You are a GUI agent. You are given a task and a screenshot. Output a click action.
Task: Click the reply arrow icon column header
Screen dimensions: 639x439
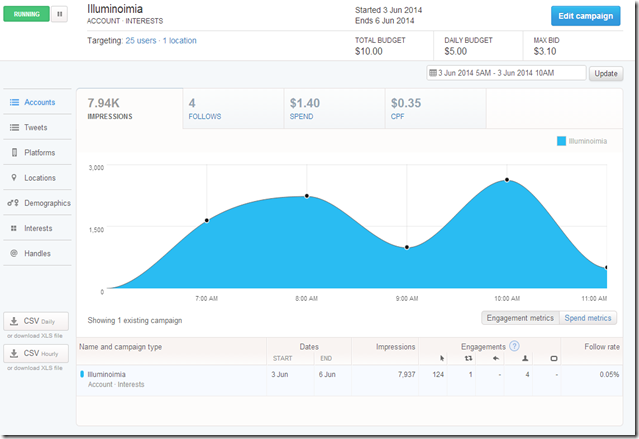pyautogui.click(x=497, y=358)
